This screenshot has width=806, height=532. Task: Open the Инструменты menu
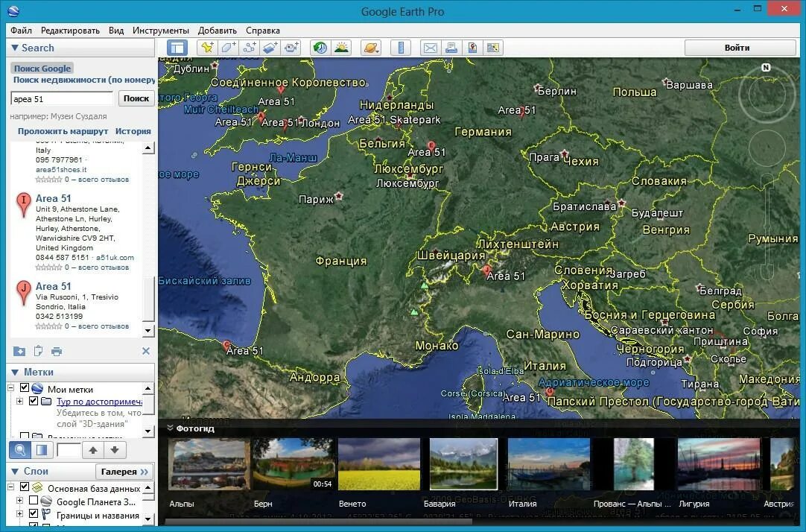tap(161, 31)
